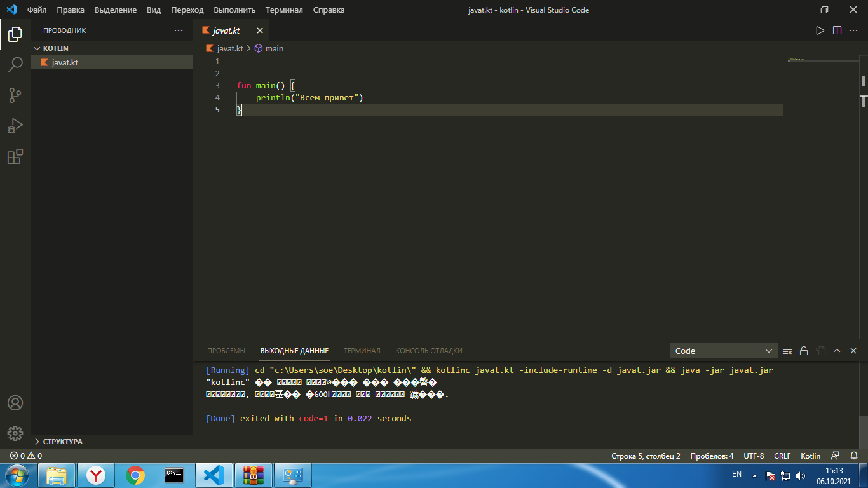Image resolution: width=868 pixels, height=488 pixels.
Task: Expand the СТРУКТУРА outline section
Action: coord(112,441)
